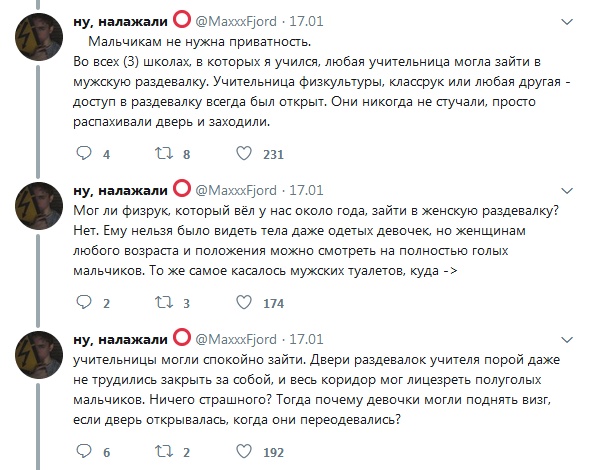
Task: Expand options chevron on third tweet
Action: [567, 340]
